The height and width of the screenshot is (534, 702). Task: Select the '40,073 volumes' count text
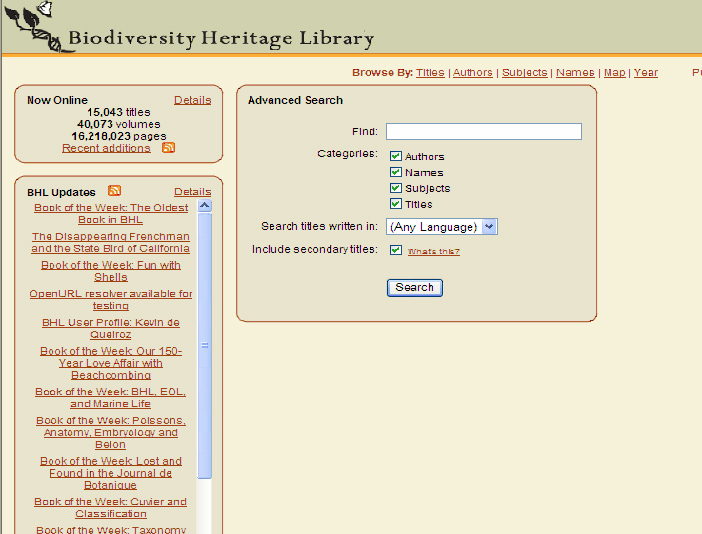coord(119,124)
